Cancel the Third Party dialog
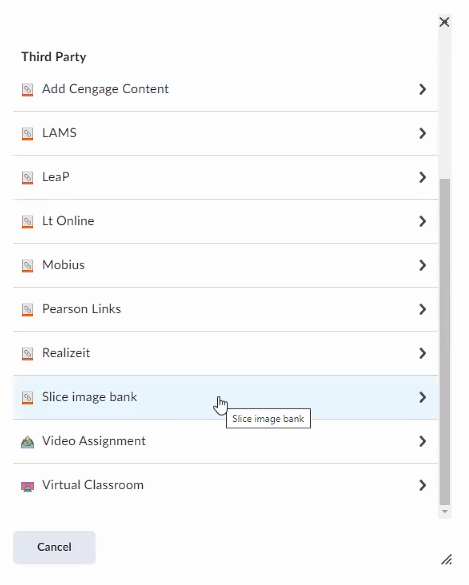This screenshot has width=469, height=585. tap(54, 547)
